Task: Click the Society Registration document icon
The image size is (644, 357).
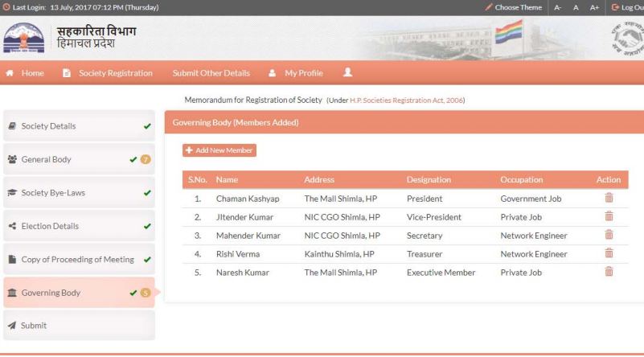Action: [67, 73]
